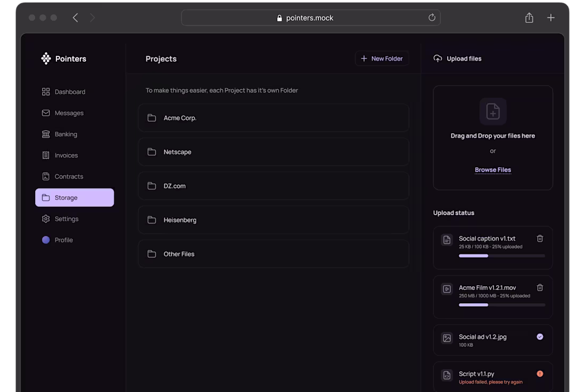Open the Acme Corp. project folder
The height and width of the screenshot is (392, 585).
click(273, 118)
